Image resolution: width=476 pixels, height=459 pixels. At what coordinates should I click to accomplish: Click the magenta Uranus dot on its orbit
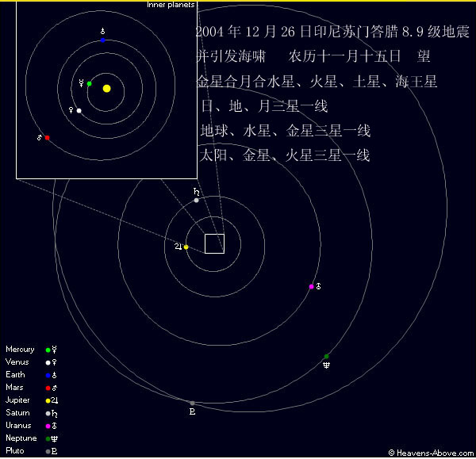tap(311, 286)
